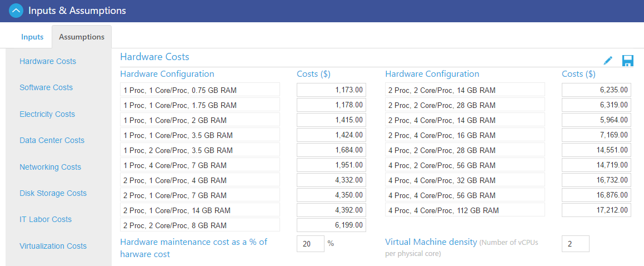Open Data Center Costs section
644x266 pixels.
click(x=52, y=140)
